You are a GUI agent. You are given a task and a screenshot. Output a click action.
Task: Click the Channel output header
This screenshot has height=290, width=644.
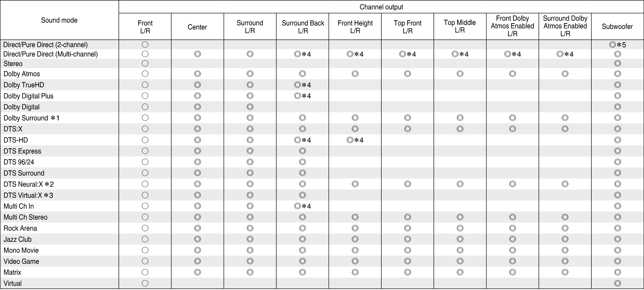[x=381, y=7]
